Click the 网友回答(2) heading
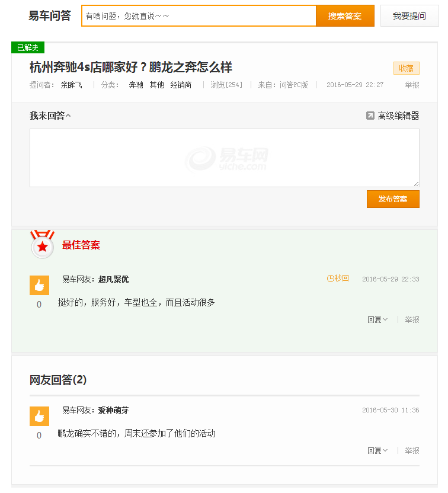448x493 pixels. coord(58,380)
